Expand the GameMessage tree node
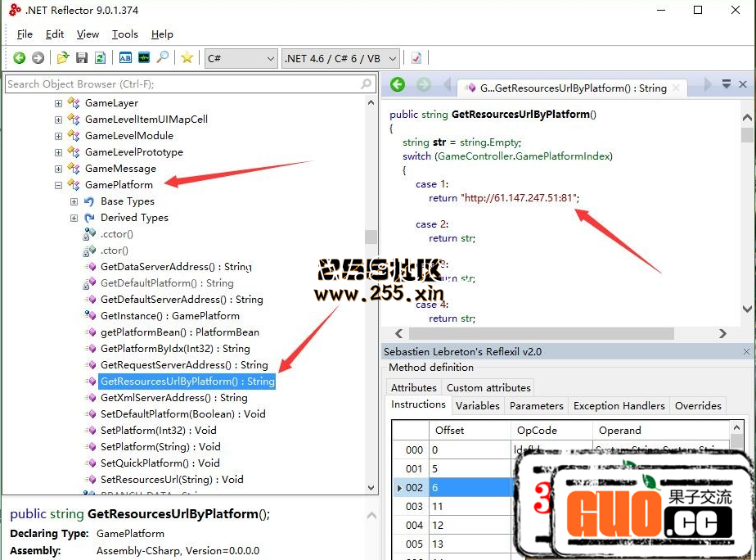Image resolution: width=756 pixels, height=560 pixels. point(58,169)
